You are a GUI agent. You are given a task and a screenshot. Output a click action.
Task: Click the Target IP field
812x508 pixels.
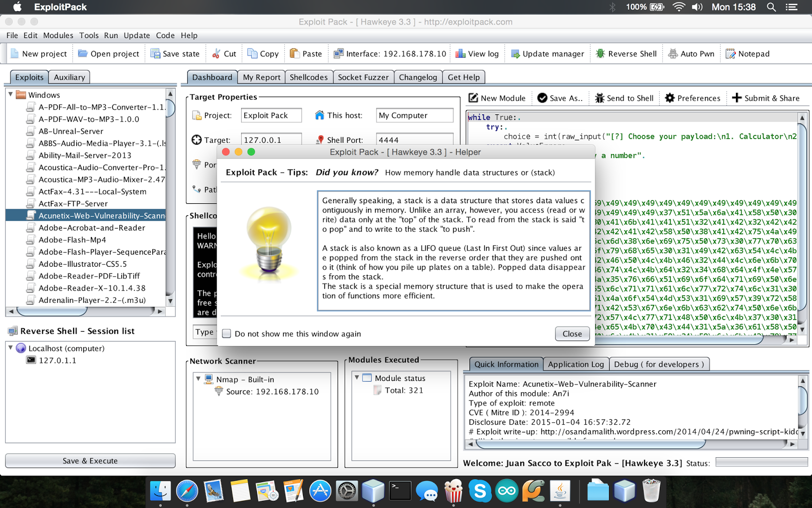272,140
